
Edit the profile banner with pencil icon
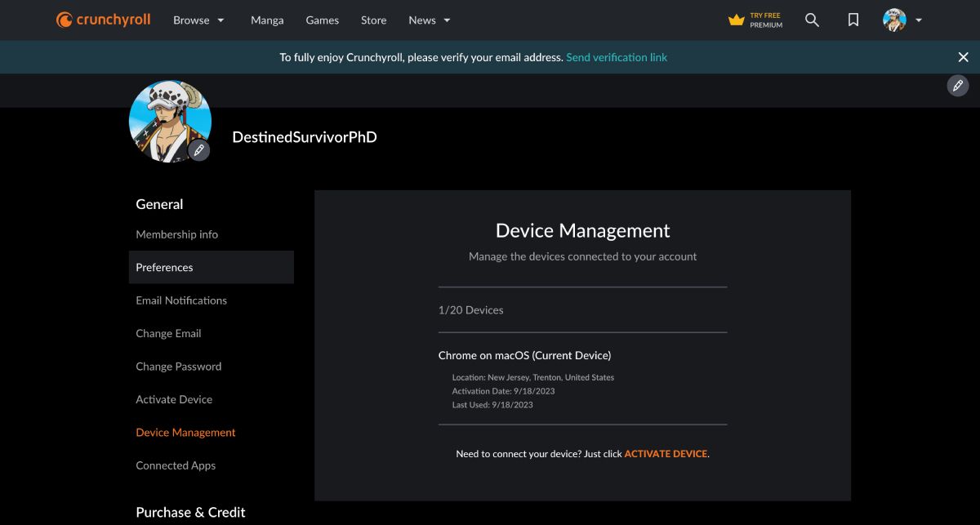point(958,86)
